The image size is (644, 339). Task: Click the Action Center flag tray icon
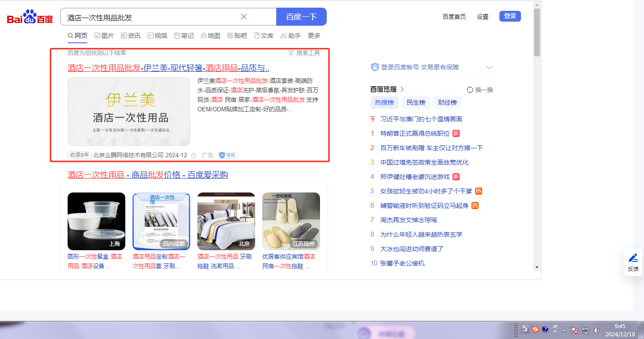click(x=575, y=330)
